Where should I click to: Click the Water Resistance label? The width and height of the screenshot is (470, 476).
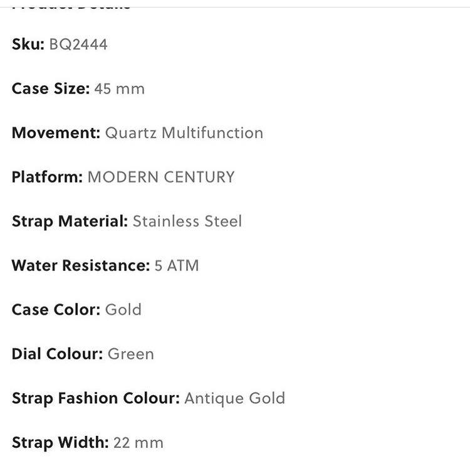pos(81,266)
